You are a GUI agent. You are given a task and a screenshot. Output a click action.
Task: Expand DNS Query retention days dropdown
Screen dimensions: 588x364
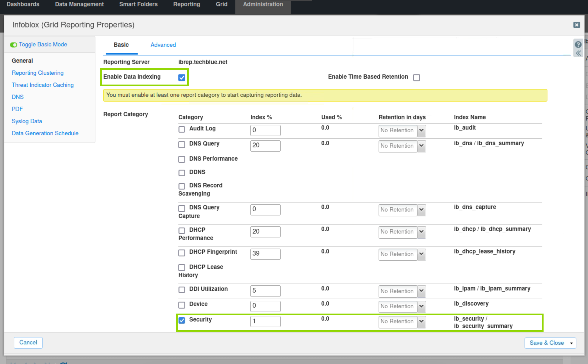pyautogui.click(x=421, y=146)
